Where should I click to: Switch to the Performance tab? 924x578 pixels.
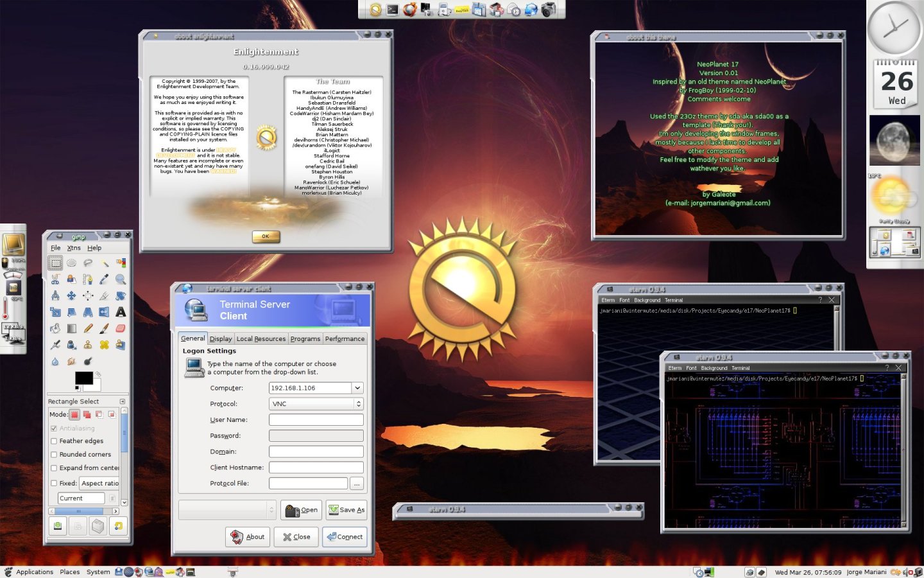pos(345,338)
